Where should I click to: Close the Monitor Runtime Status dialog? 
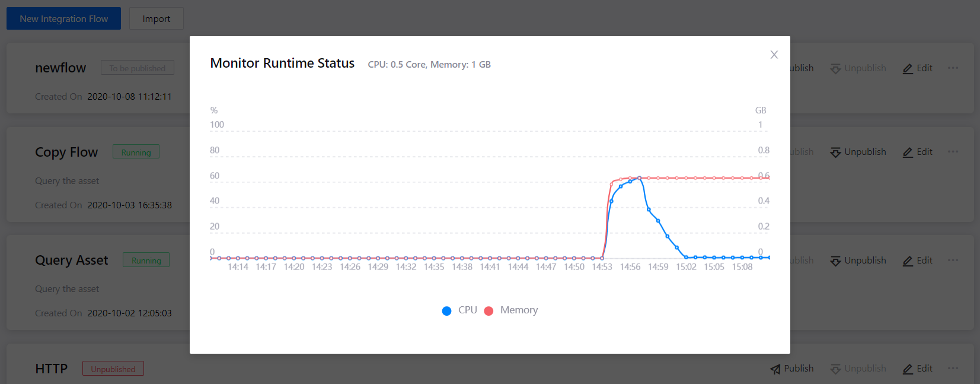(774, 55)
